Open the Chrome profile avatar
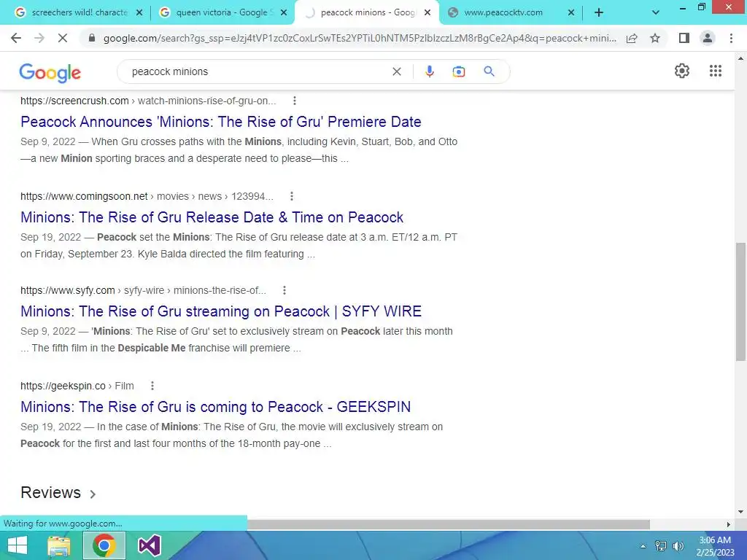The width and height of the screenshot is (747, 560). [x=708, y=38]
